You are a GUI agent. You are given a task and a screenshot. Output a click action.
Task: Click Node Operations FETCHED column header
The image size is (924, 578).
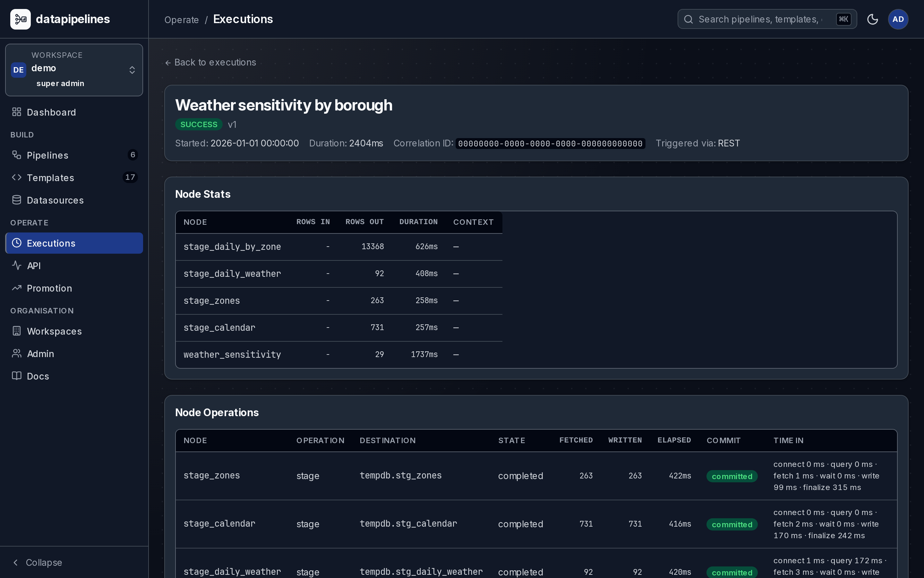[x=576, y=440]
